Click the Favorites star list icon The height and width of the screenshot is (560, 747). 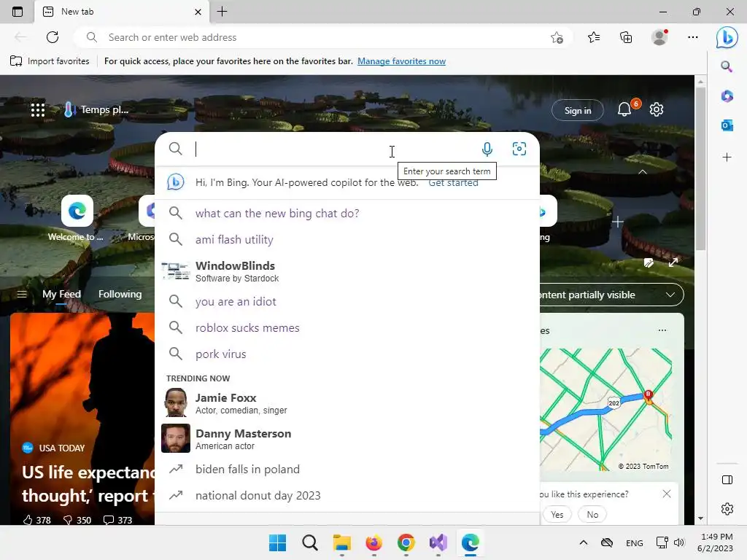tap(594, 37)
